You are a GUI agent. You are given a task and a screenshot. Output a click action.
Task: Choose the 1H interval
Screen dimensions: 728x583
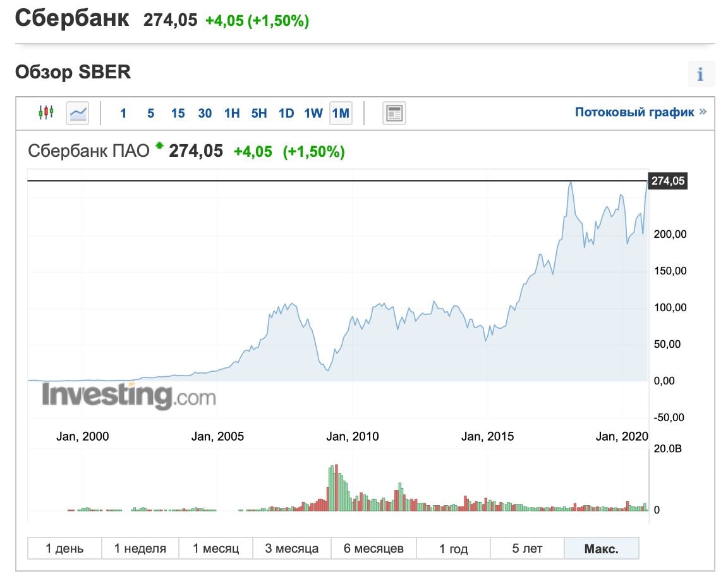pyautogui.click(x=232, y=113)
